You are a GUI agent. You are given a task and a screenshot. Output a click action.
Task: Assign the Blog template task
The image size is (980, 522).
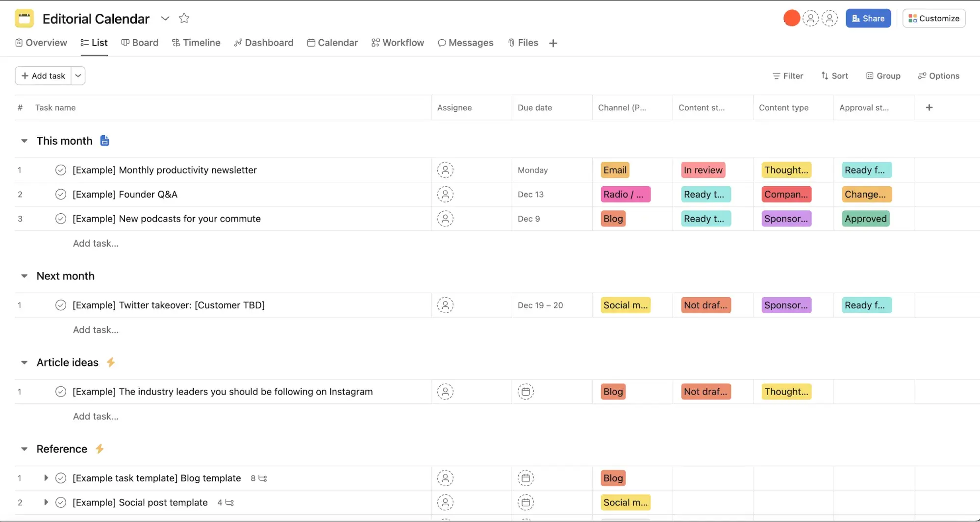[x=445, y=478]
